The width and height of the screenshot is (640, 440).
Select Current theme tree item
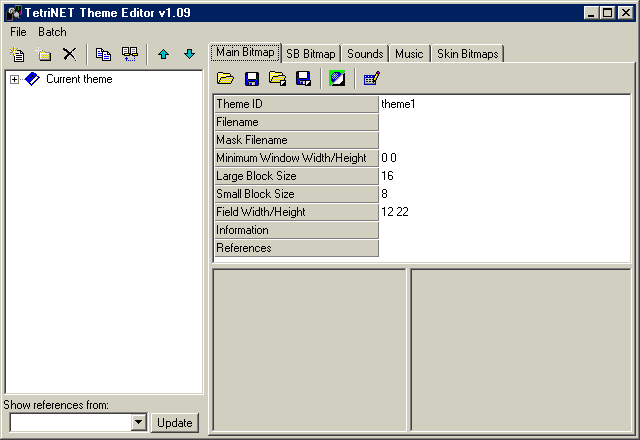pyautogui.click(x=79, y=79)
